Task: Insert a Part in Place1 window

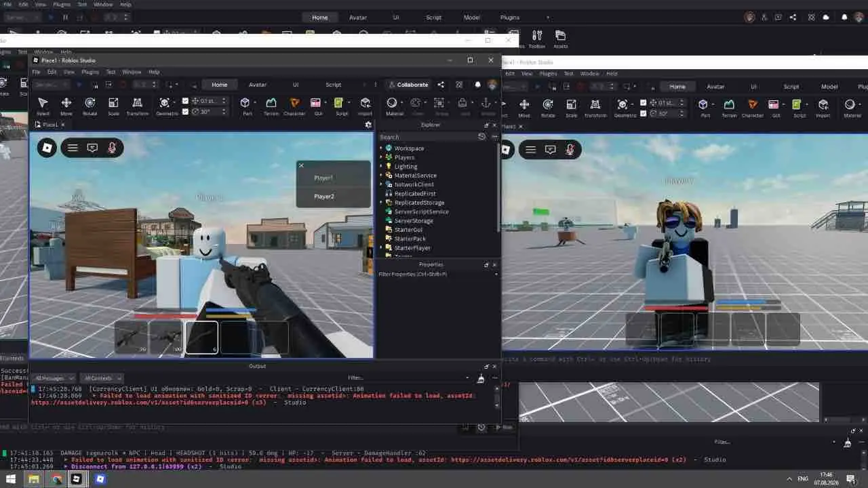Action: click(x=247, y=105)
